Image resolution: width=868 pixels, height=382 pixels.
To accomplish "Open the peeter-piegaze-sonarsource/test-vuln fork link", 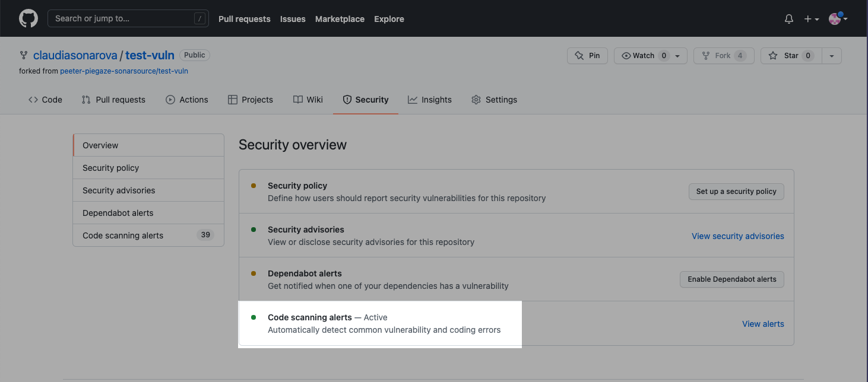I will 123,71.
